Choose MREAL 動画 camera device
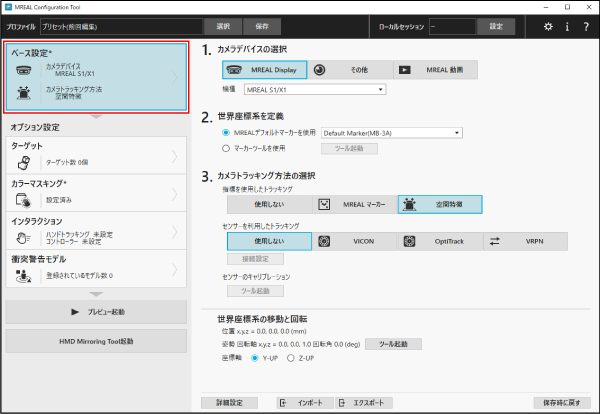The image size is (600, 414). click(435, 70)
